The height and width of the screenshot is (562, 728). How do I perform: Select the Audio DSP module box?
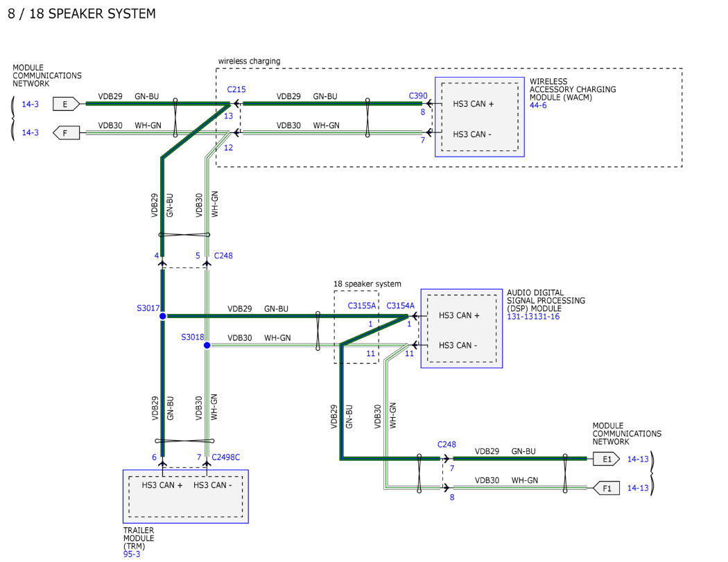[461, 328]
